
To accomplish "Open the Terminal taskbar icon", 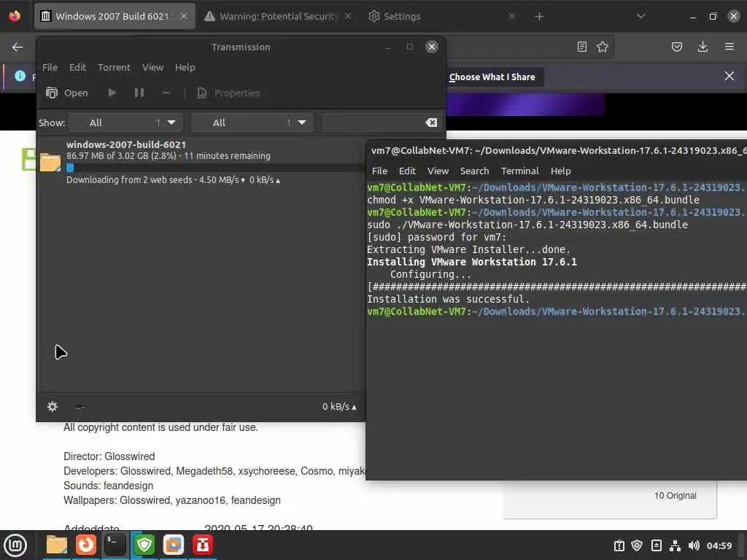I will [x=115, y=545].
